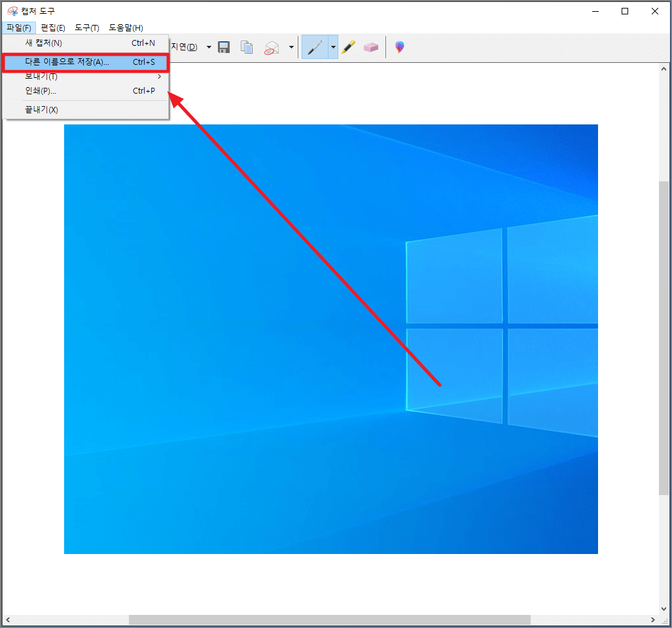
Task: Click the scroll up arrow
Action: point(664,69)
